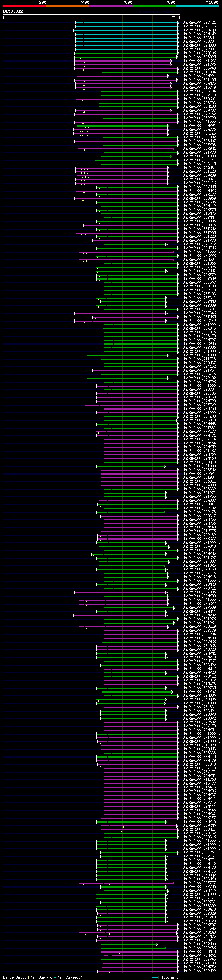222x980 pixels.
Task: Select the UniRef100_C5WR94 label
Action: (199, 76)
